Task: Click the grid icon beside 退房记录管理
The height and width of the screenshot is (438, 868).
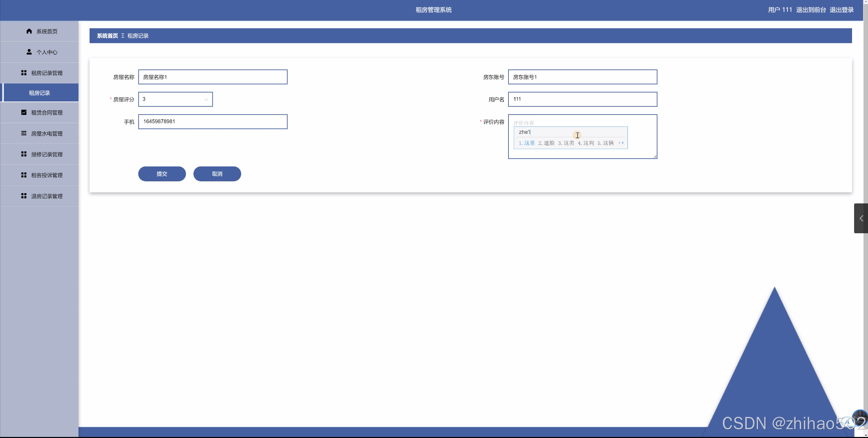Action: pos(24,196)
